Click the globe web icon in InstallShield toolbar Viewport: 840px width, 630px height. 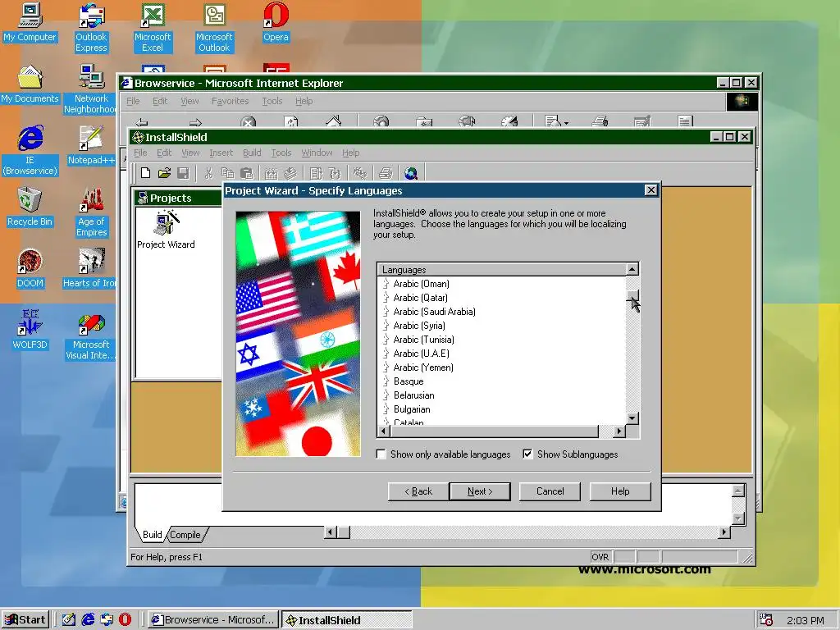(411, 173)
